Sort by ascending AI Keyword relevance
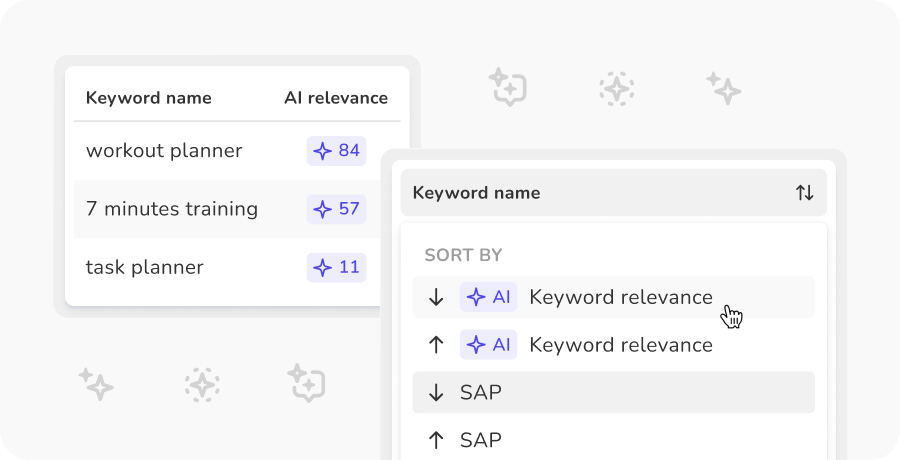The height and width of the screenshot is (460, 900). tap(613, 345)
